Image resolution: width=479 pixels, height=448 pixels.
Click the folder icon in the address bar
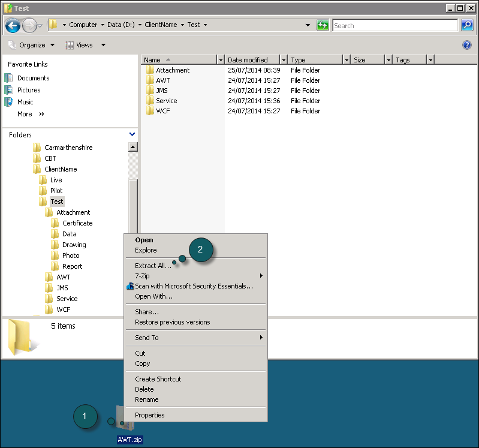tap(53, 25)
